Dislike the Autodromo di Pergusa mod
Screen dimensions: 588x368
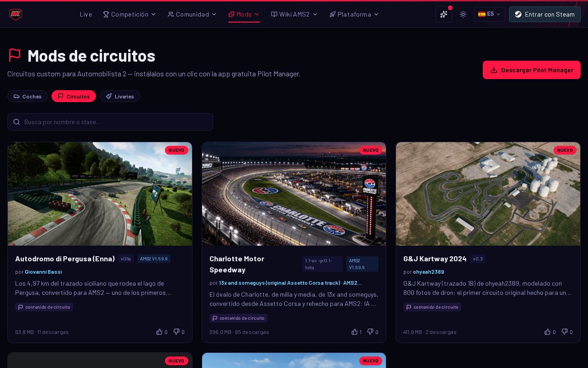tap(179, 332)
